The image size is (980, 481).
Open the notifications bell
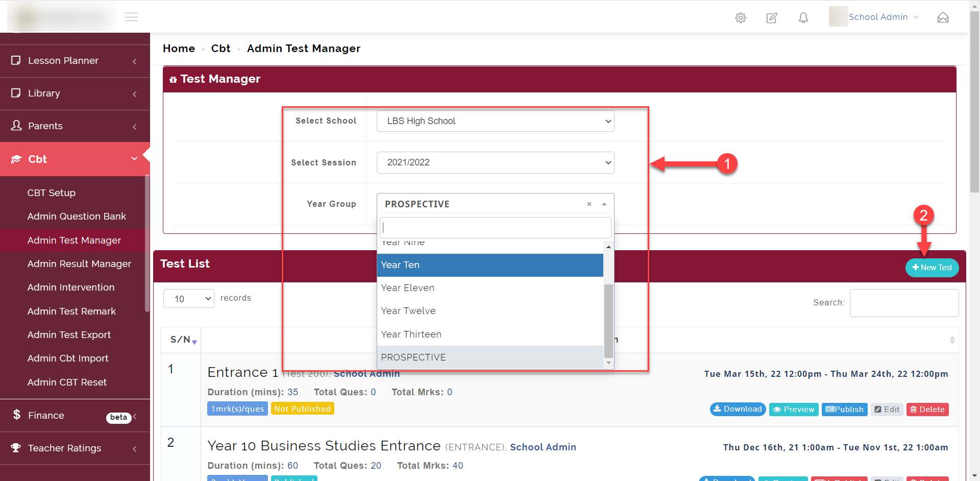coord(803,18)
